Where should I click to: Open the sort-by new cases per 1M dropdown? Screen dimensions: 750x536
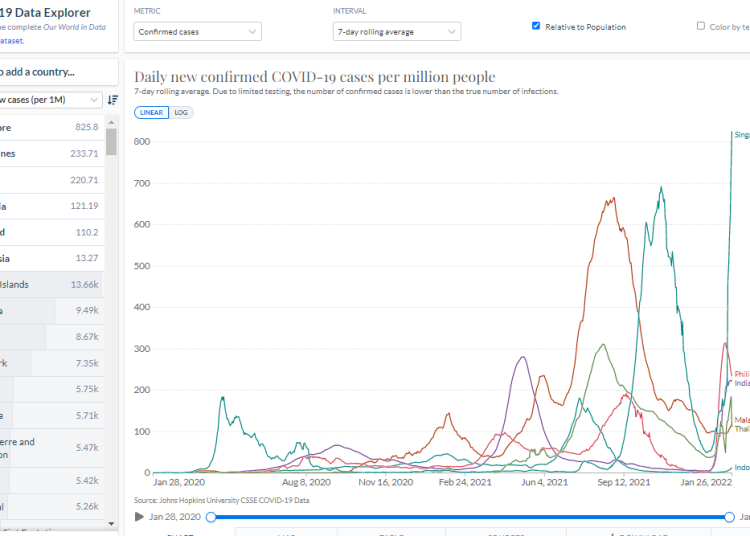50,100
